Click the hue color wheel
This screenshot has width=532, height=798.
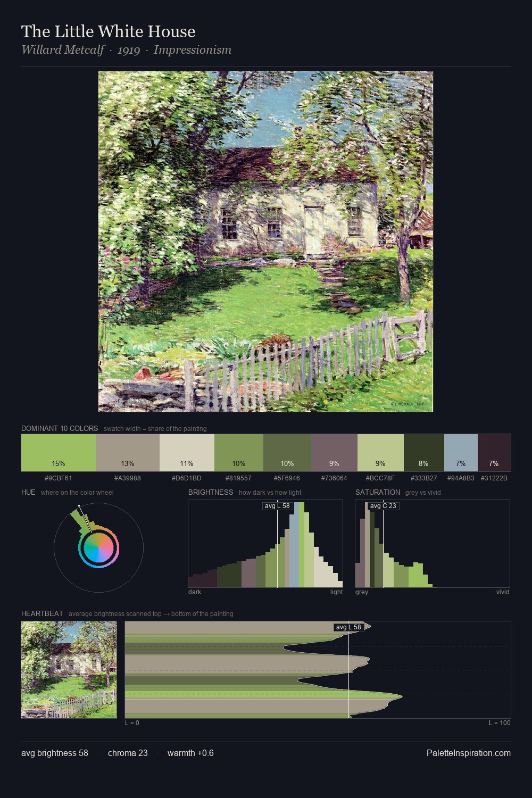pyautogui.click(x=98, y=547)
